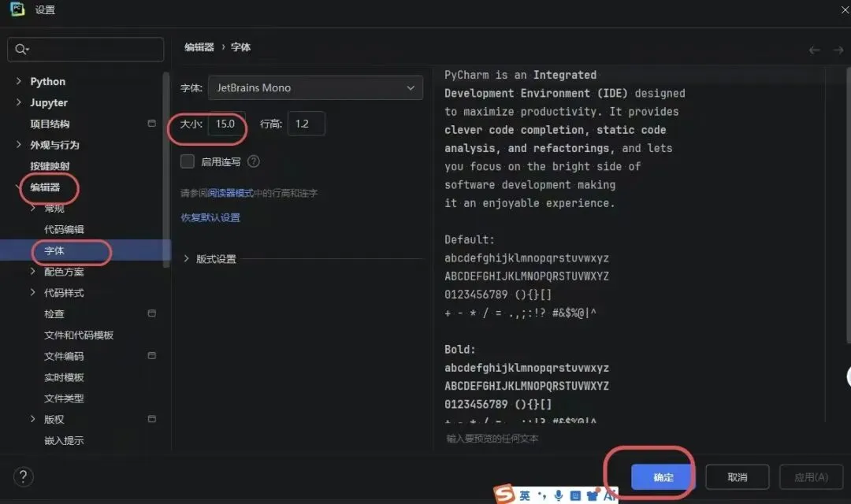Click the settings search field
The height and width of the screenshot is (504, 851).
point(86,50)
